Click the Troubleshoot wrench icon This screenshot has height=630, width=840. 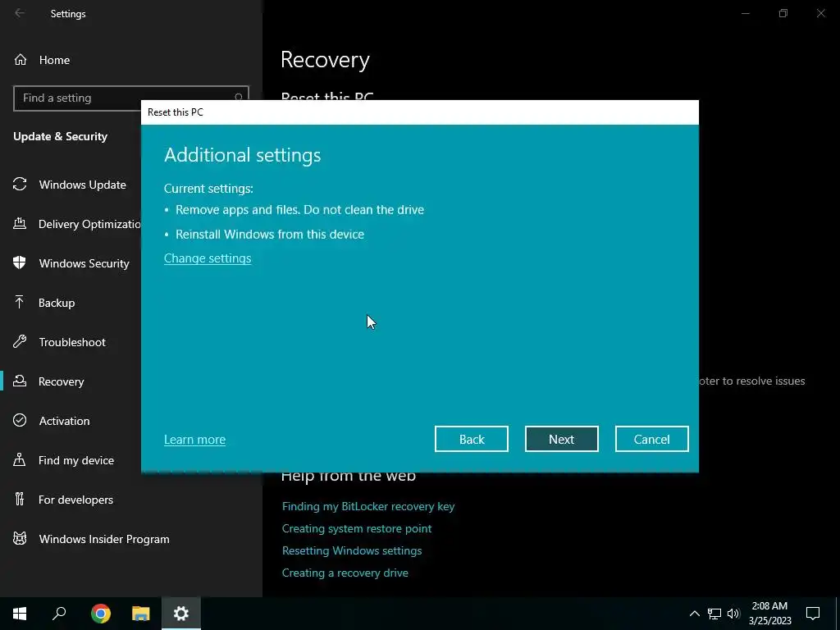pos(20,342)
